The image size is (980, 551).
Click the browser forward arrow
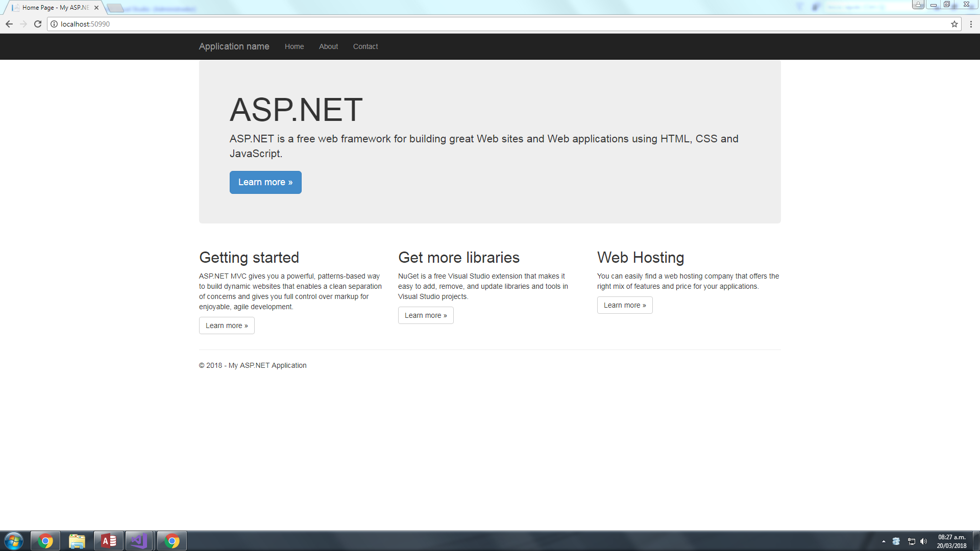pos(23,24)
